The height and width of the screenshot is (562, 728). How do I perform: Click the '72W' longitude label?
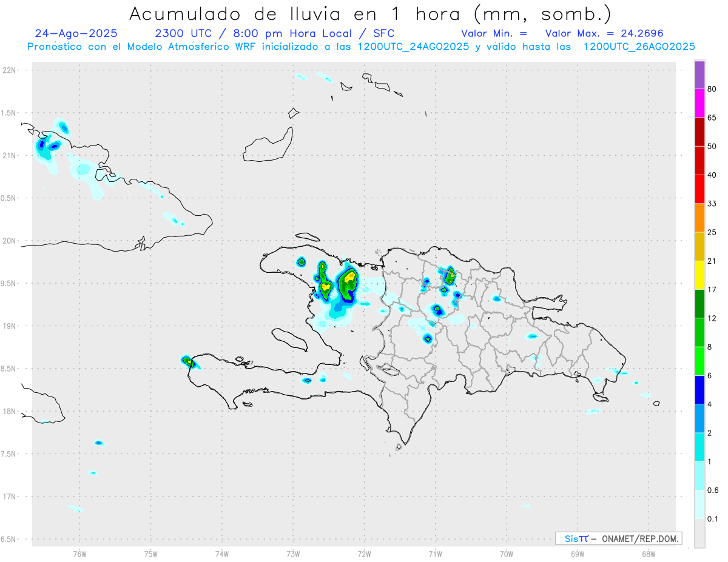point(364,554)
